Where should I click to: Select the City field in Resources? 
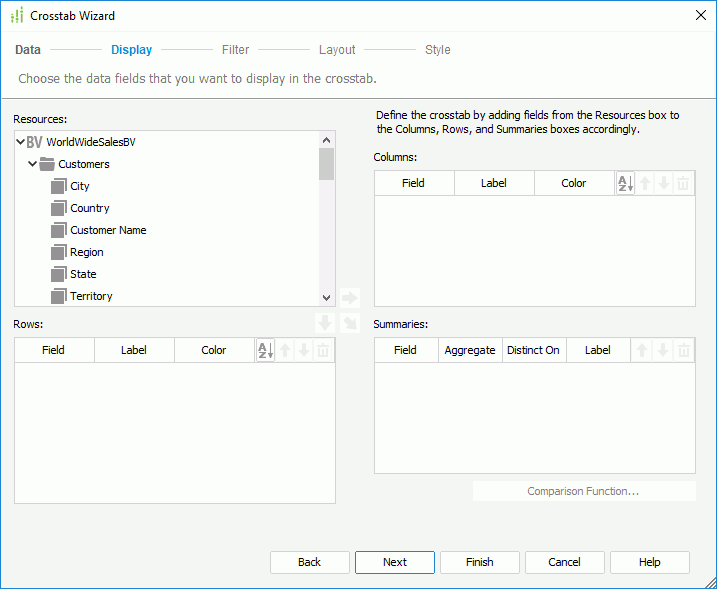(x=80, y=186)
